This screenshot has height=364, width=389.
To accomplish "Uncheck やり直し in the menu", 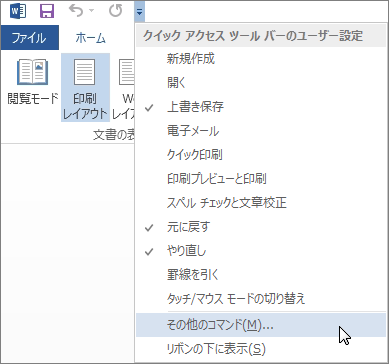I will pos(261,251).
